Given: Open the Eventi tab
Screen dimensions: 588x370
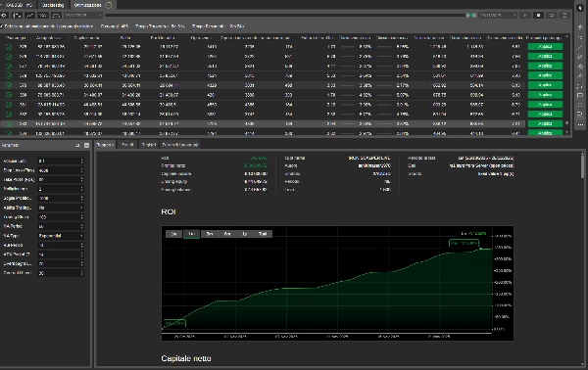Looking at the screenshot, I should (x=127, y=145).
